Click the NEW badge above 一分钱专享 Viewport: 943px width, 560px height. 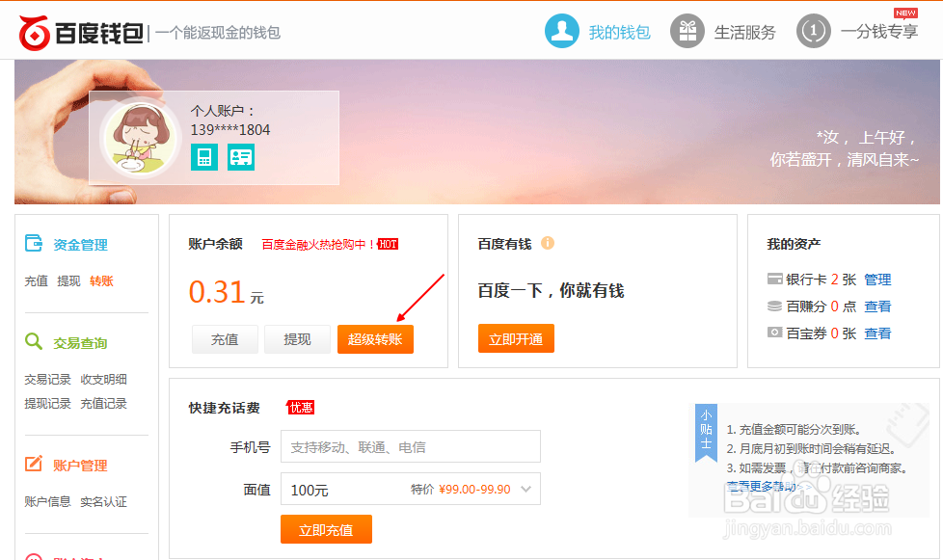(905, 13)
